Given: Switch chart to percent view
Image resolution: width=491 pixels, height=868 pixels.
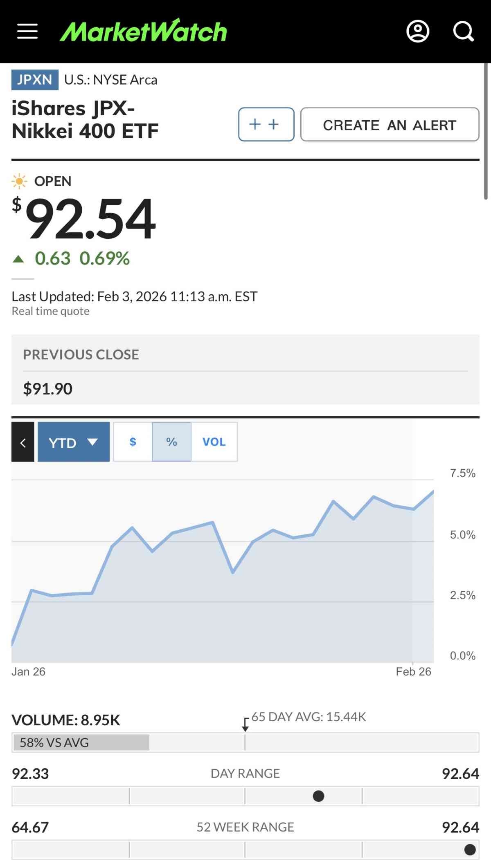Looking at the screenshot, I should click(x=171, y=442).
